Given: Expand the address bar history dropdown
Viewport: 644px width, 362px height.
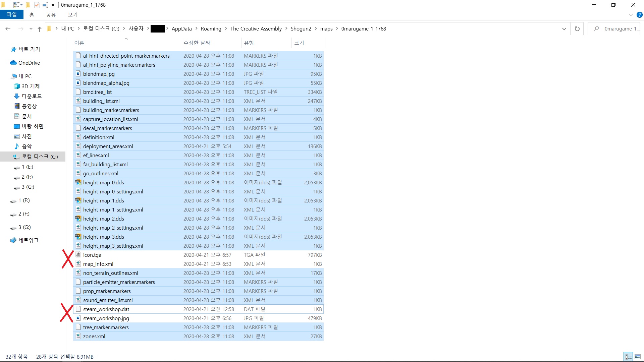Looking at the screenshot, I should (x=564, y=29).
